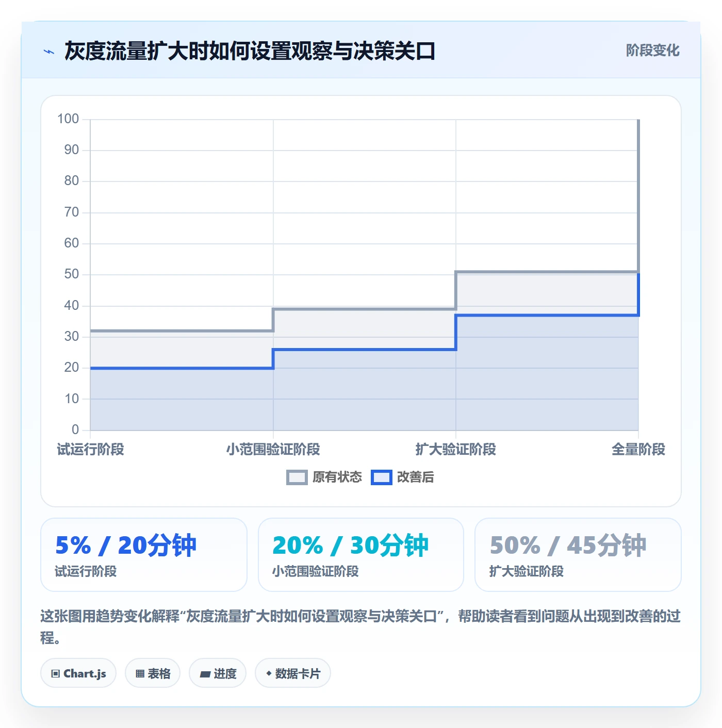Select the 进度 tag chip

218,673
